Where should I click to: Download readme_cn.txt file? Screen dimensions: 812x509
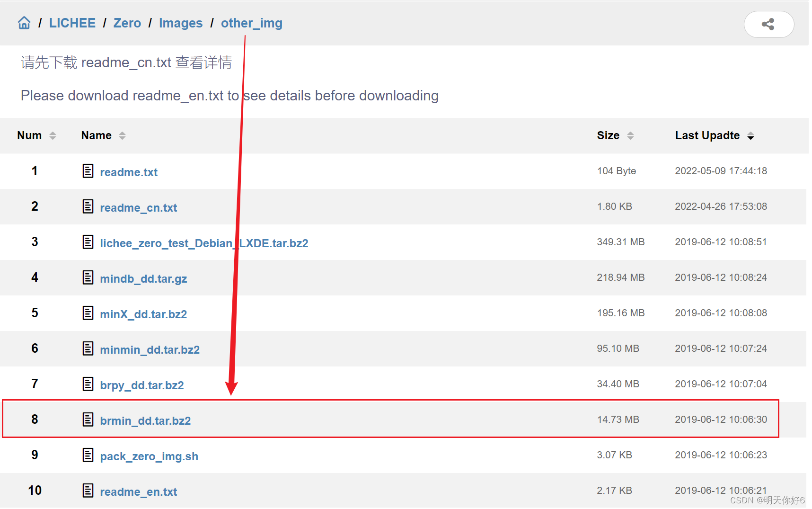[x=139, y=208]
